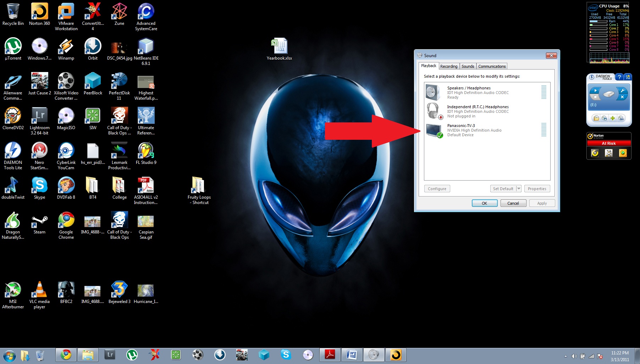Click the Norton At Risk banner
The height and width of the screenshot is (364, 640).
609,143
